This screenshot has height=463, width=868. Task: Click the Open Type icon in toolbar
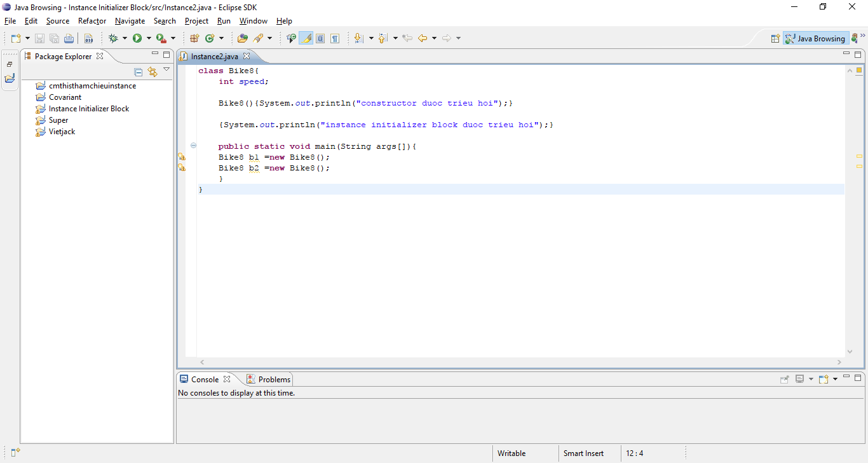(x=242, y=39)
